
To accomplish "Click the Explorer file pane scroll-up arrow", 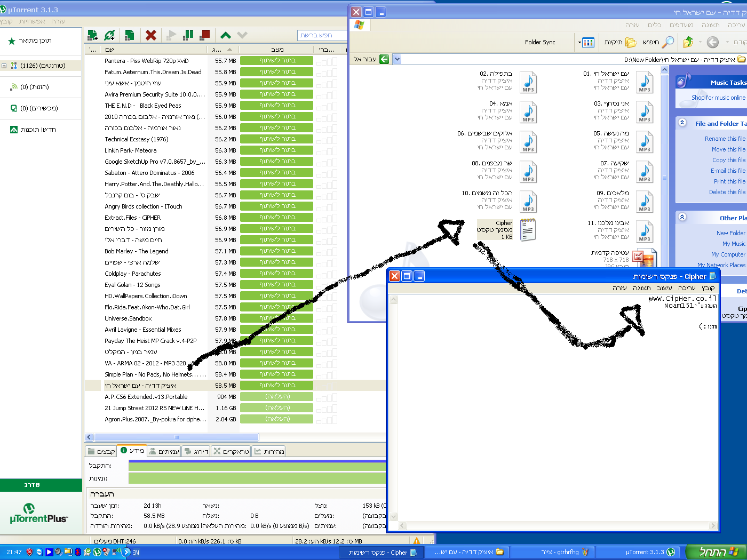I will (664, 70).
